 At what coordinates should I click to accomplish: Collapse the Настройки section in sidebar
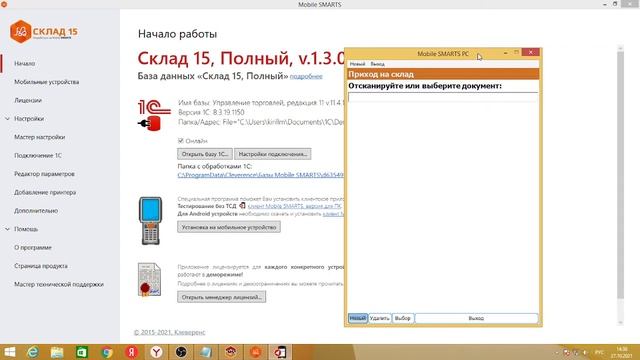7,119
